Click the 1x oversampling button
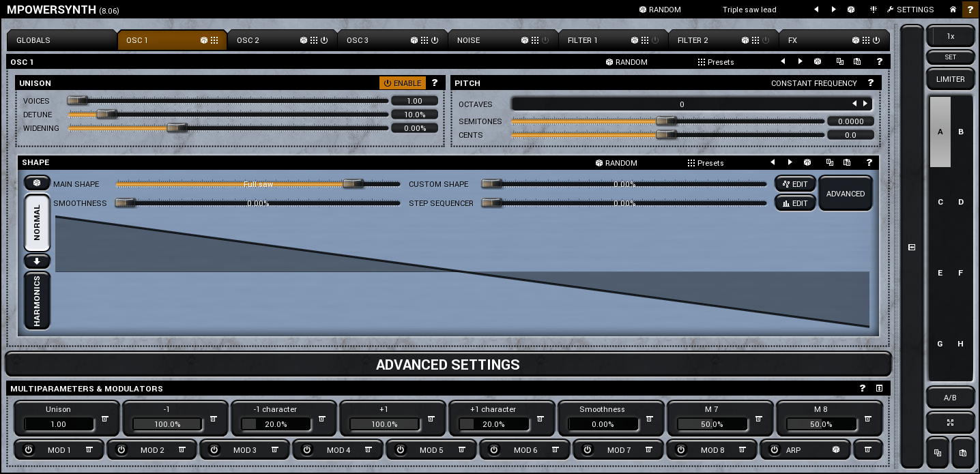The width and height of the screenshot is (980, 474). [950, 36]
